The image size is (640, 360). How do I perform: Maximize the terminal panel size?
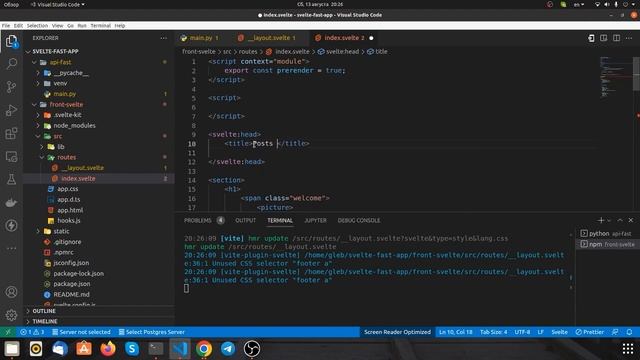click(x=620, y=220)
